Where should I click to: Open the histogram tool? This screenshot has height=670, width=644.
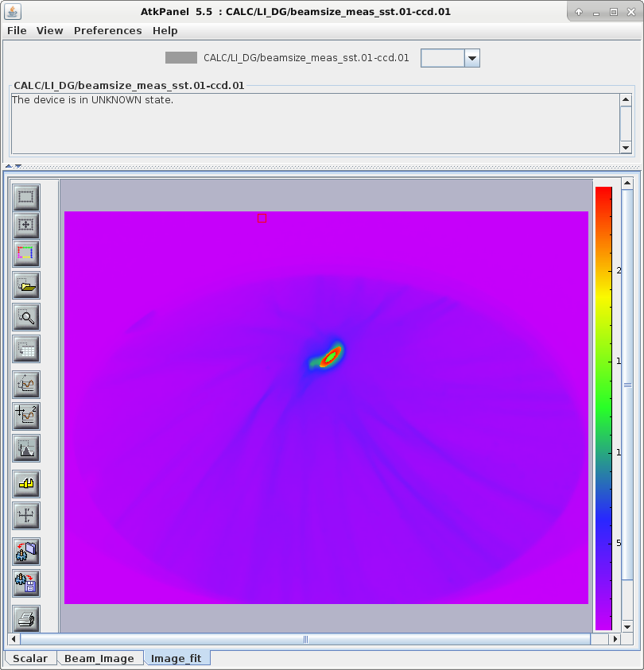pos(26,449)
